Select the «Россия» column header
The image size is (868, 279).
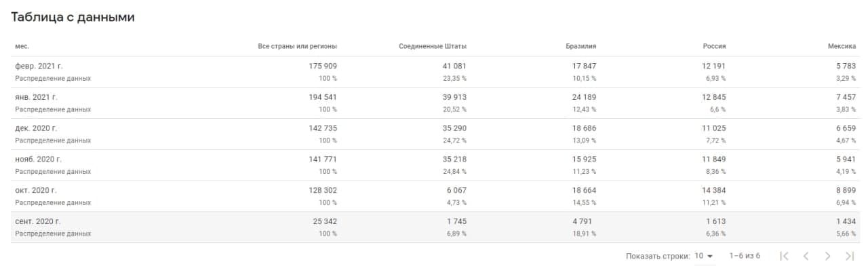click(714, 46)
